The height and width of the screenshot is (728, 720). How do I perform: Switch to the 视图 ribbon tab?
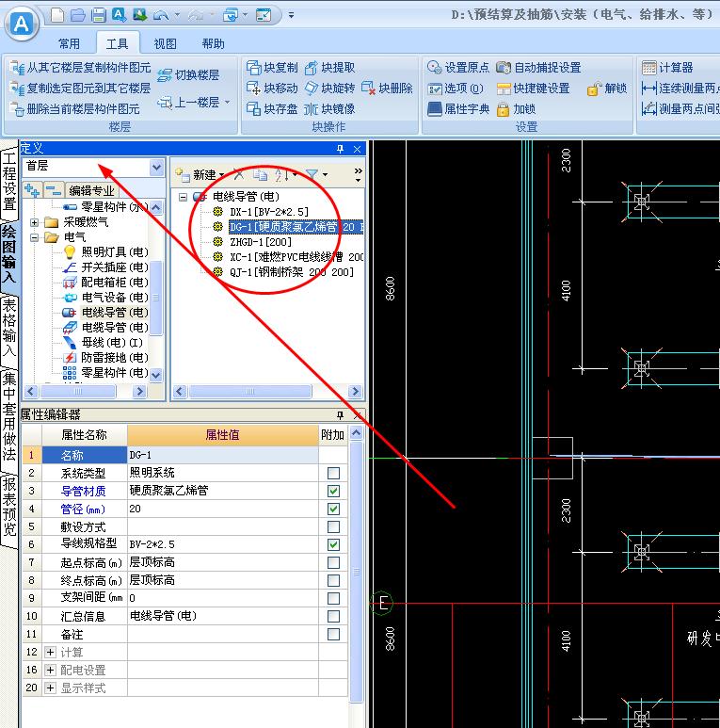click(x=165, y=44)
